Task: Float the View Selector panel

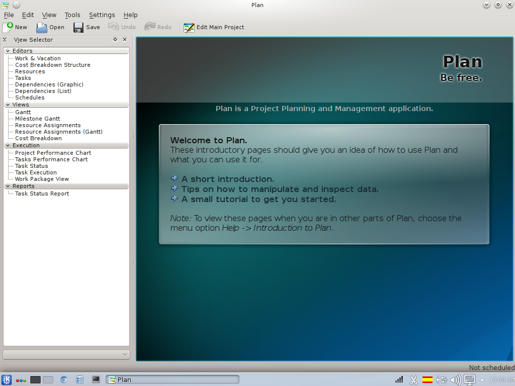Action: tap(115, 39)
